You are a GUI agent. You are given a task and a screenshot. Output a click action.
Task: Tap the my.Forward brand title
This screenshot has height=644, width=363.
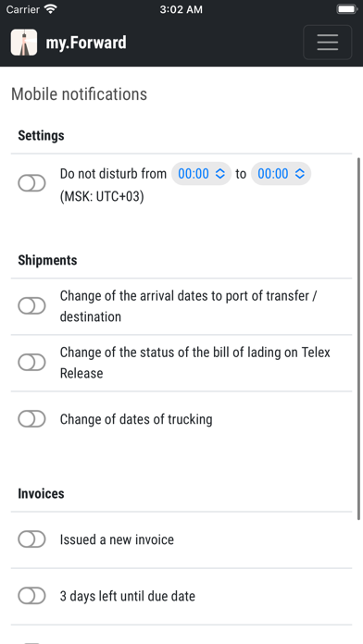[x=86, y=43]
